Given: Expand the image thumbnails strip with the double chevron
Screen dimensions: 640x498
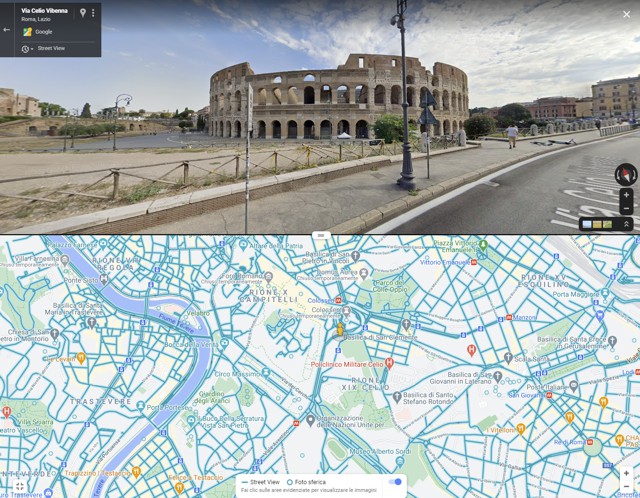Looking at the screenshot, I should 626,224.
